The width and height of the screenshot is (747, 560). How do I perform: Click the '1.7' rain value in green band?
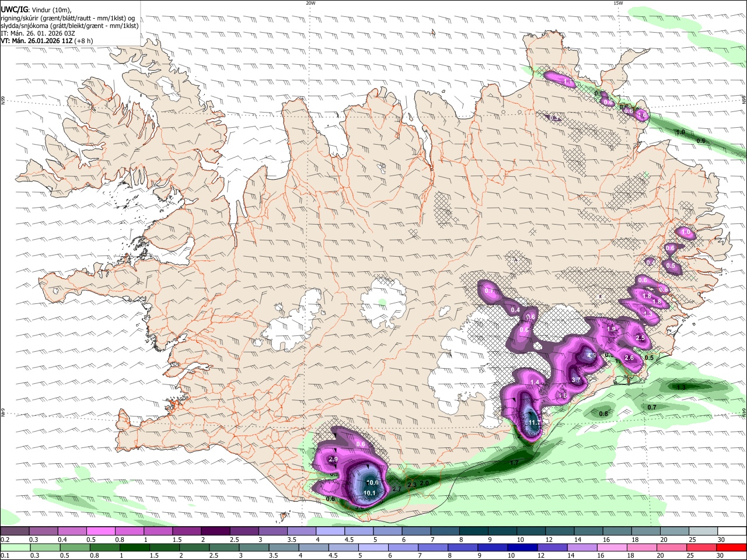514,463
